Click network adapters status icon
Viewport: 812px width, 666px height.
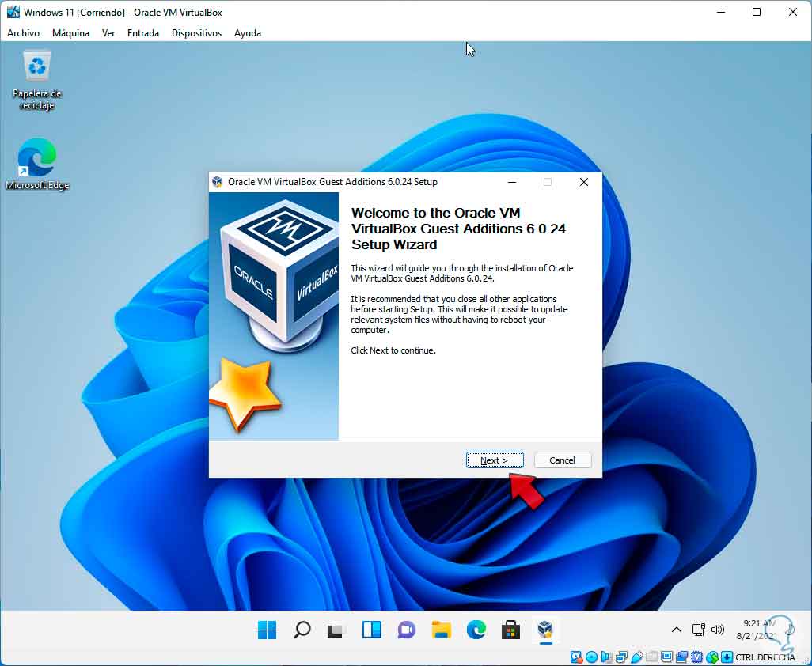point(621,657)
